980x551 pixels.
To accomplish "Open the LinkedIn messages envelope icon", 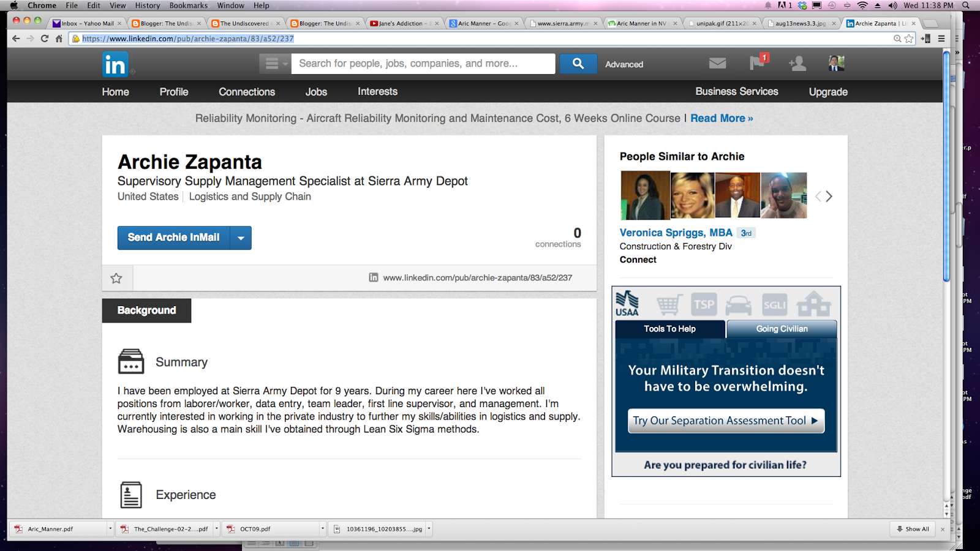I will click(x=718, y=63).
